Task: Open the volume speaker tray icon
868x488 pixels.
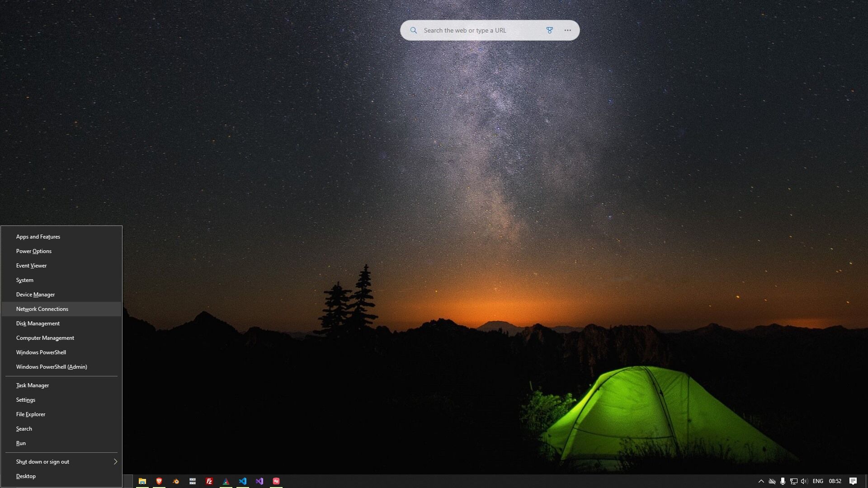Action: [804, 481]
